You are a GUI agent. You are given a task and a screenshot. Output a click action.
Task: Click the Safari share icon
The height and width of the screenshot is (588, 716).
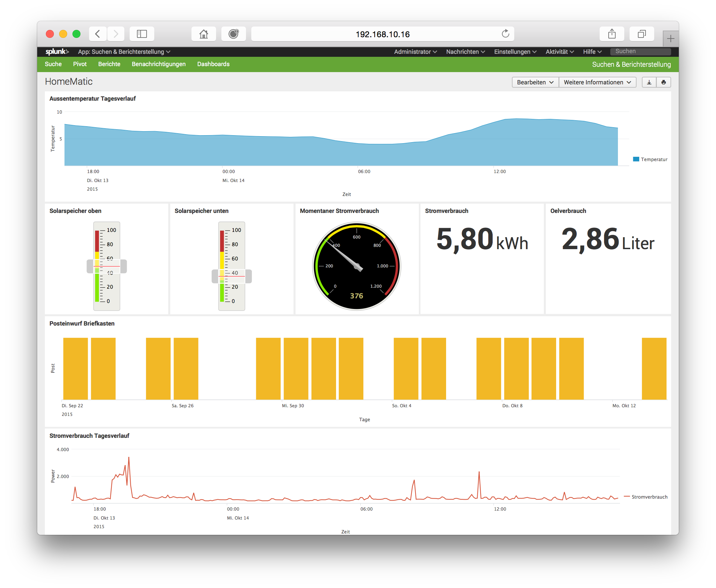pyautogui.click(x=612, y=34)
